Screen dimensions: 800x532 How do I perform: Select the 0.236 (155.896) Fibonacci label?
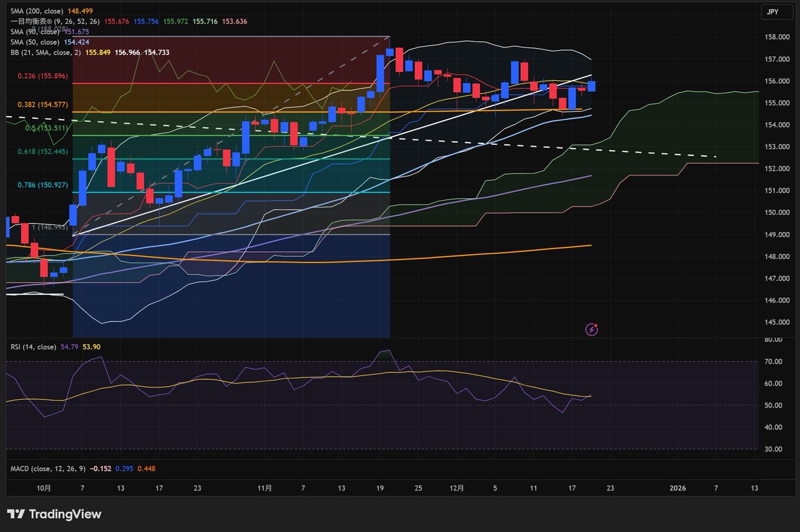(x=41, y=77)
